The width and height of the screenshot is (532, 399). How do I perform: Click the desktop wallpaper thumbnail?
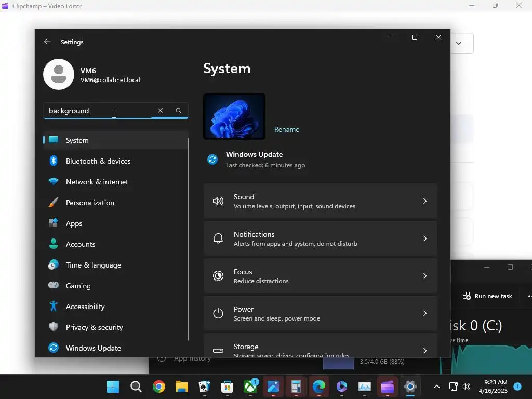(x=234, y=116)
